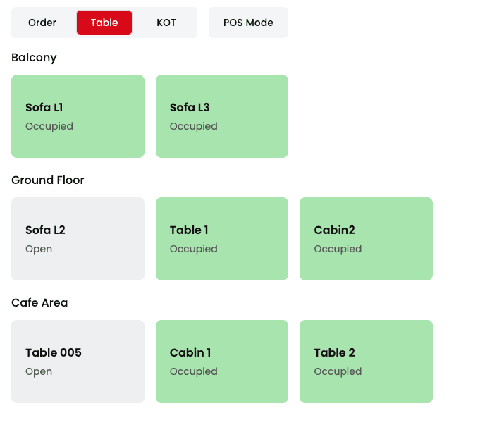Screen dimensions: 504x439
Task: Open Table 1 on Ground Floor
Action: (x=221, y=238)
